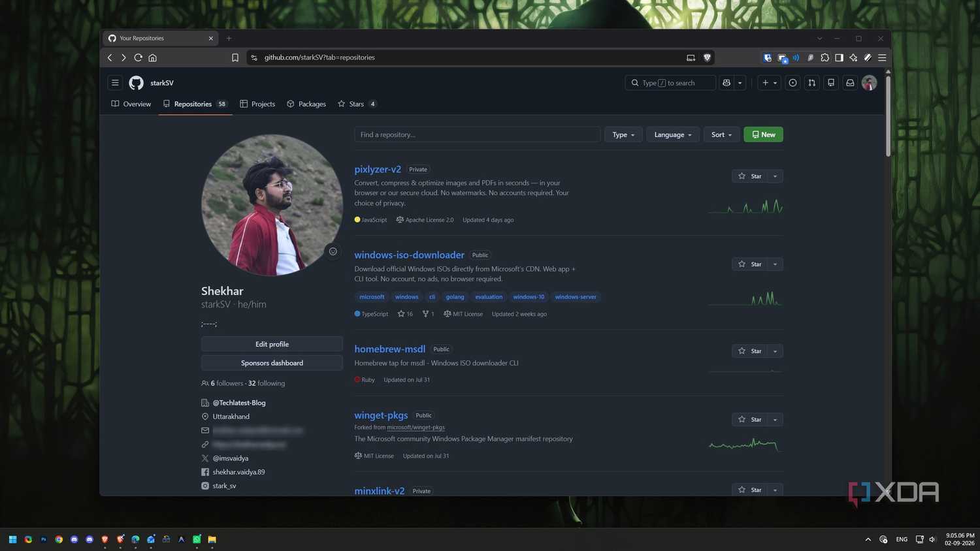Click the evaluation topic tag
Viewport: 980px width, 551px height.
tap(489, 297)
